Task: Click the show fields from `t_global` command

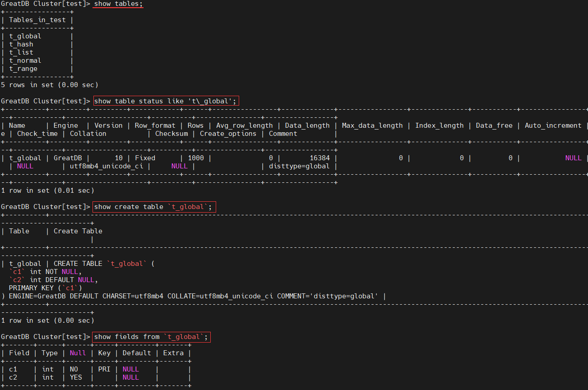Action: click(x=152, y=337)
